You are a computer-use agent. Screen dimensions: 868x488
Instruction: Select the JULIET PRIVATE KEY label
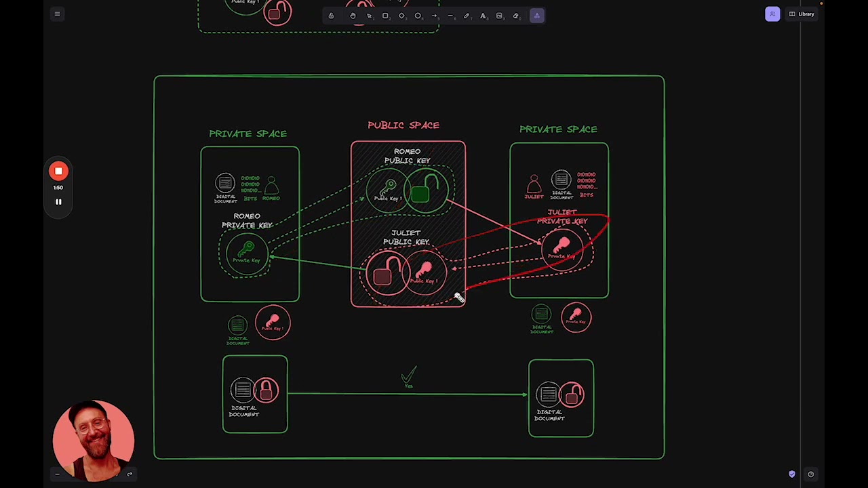click(x=562, y=217)
